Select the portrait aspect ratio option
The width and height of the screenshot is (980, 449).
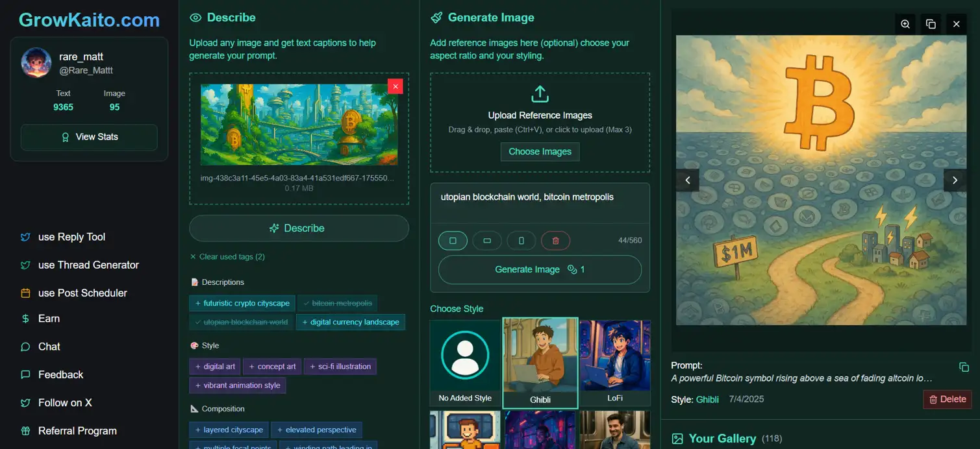click(x=521, y=241)
